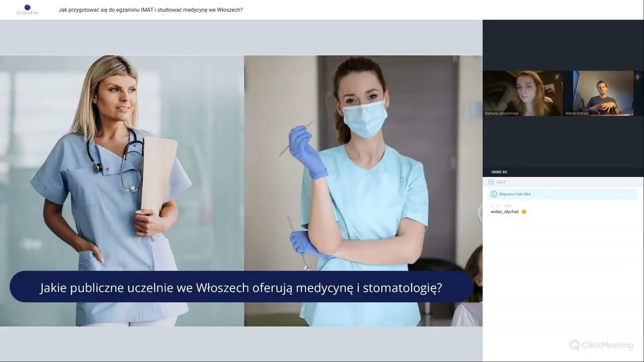
Task: Click the webinar title about IMAT exam
Action: click(151, 10)
